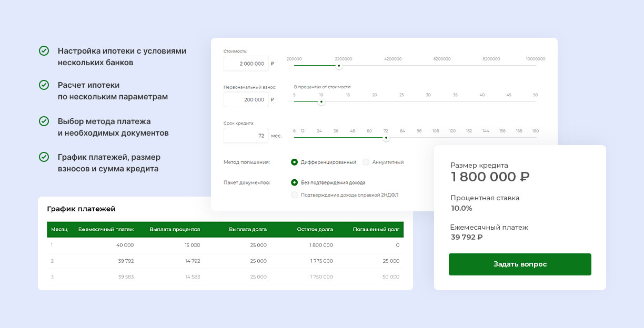Click the checkmark icon beside "Настройка ипотеки"
This screenshot has width=644, height=328.
(44, 51)
